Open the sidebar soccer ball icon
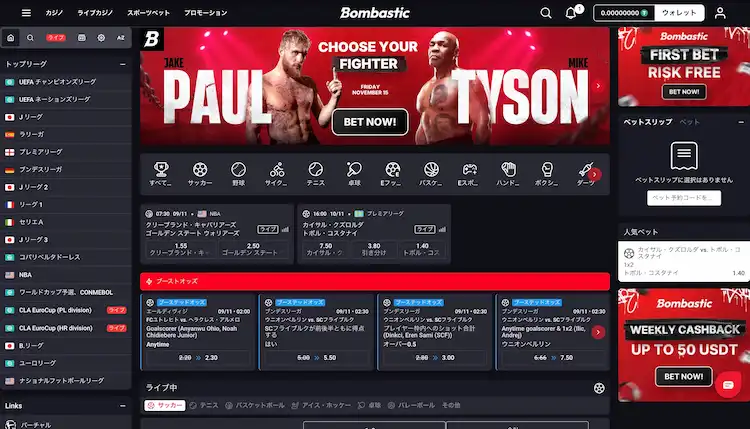 click(101, 38)
